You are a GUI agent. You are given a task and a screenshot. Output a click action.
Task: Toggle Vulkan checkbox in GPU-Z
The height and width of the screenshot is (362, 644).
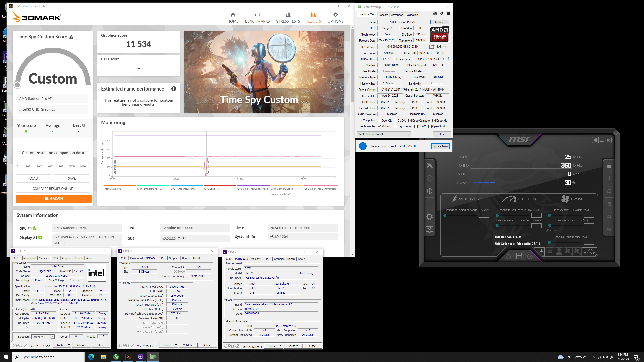coord(379,126)
